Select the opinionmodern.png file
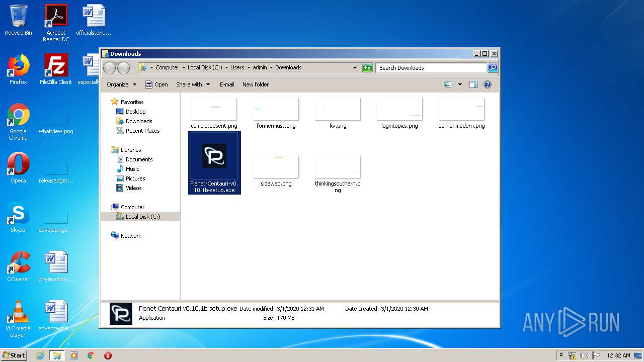This screenshot has height=362, width=644. point(461,114)
